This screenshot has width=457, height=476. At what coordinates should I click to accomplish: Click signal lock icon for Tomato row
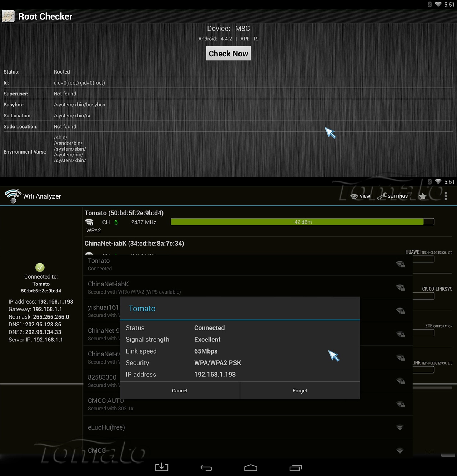click(400, 264)
